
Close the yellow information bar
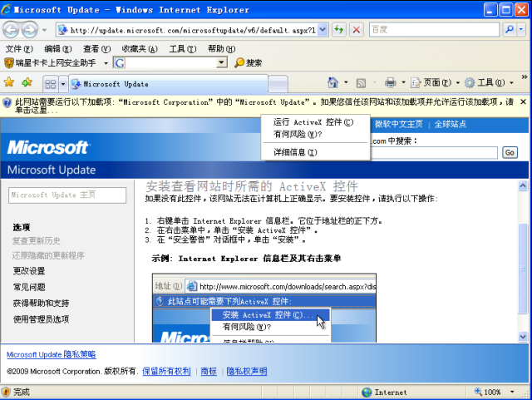[x=523, y=101]
